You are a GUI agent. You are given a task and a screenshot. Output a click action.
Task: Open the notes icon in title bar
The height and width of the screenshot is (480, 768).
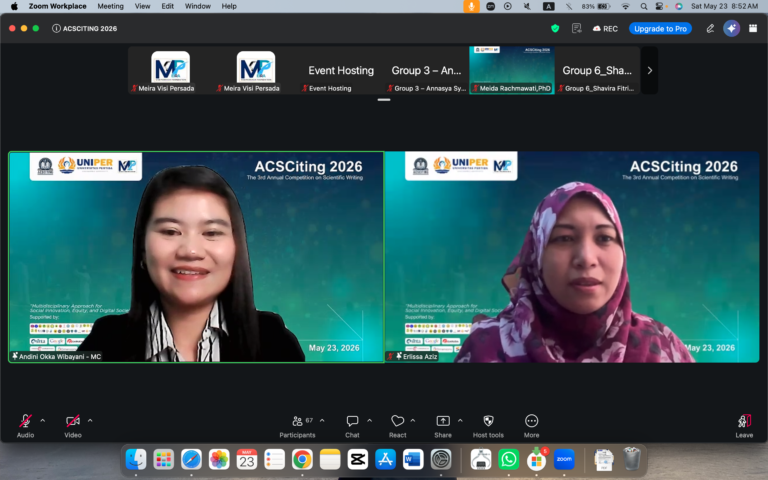[x=576, y=28]
